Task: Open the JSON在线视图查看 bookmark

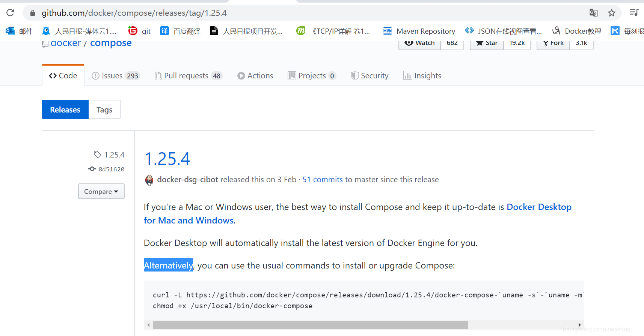Action: pos(503,31)
